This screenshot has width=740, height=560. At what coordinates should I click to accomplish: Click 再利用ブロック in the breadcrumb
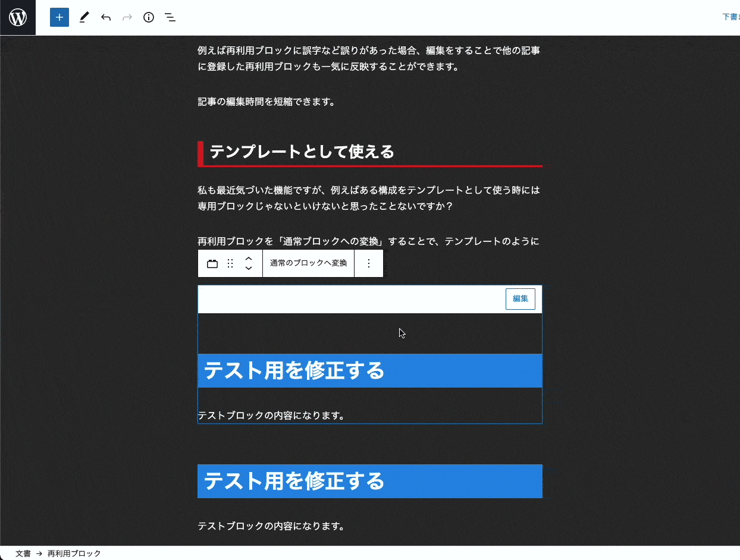click(74, 553)
